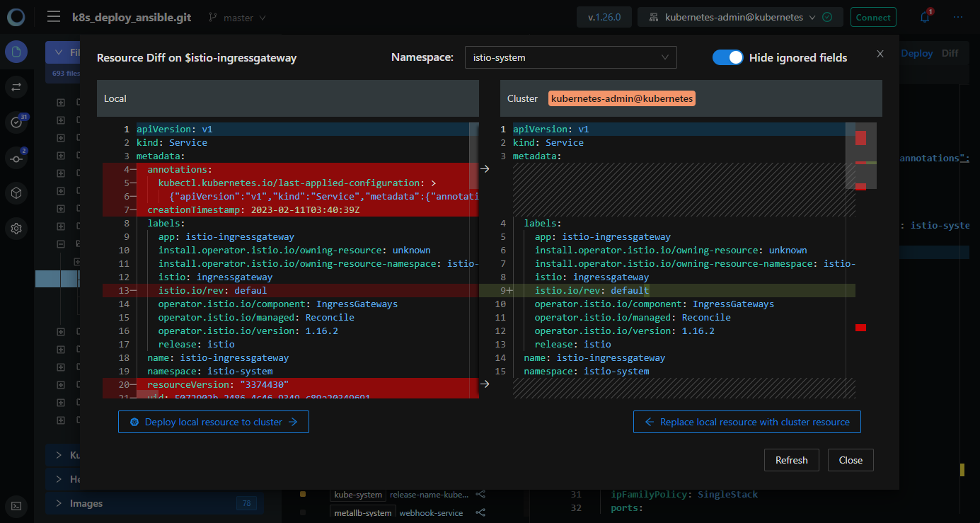Click Local line 19 namespace: istio-system
This screenshot has height=523, width=980.
(210, 372)
